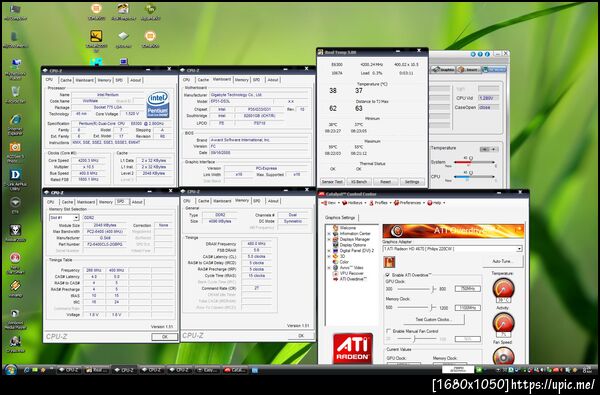
Task: Expand the 3D tree node
Action: 329,256
